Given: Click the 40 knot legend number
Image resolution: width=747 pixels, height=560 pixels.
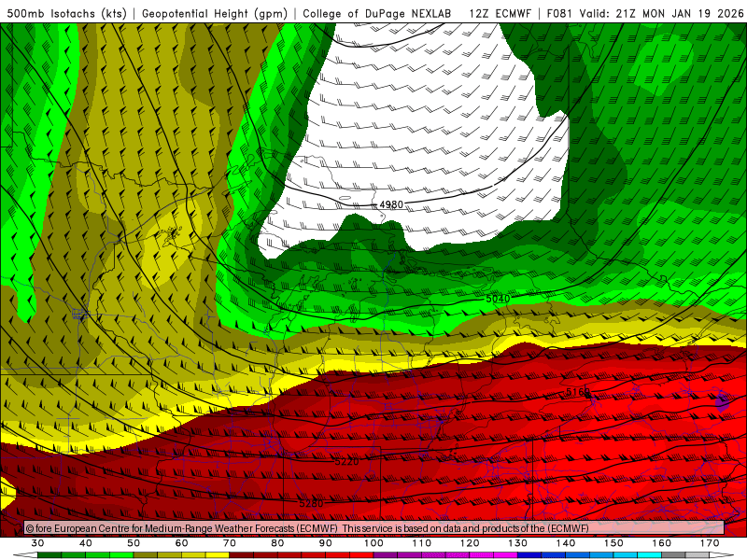Looking at the screenshot, I should coord(86,543).
